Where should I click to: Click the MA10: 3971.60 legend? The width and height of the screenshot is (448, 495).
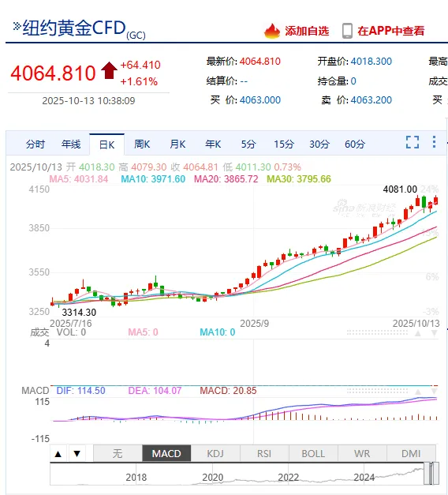(153, 179)
